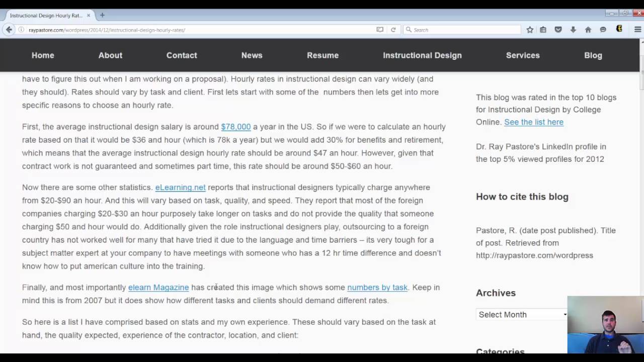
Task: Focus the browser Search box
Action: (x=463, y=30)
